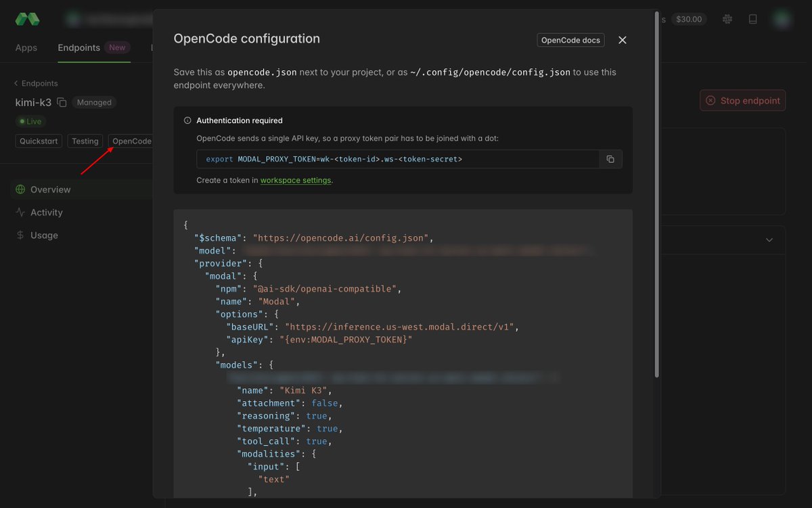The image size is (812, 508).
Task: Follow the workspace settings link
Action: click(296, 180)
